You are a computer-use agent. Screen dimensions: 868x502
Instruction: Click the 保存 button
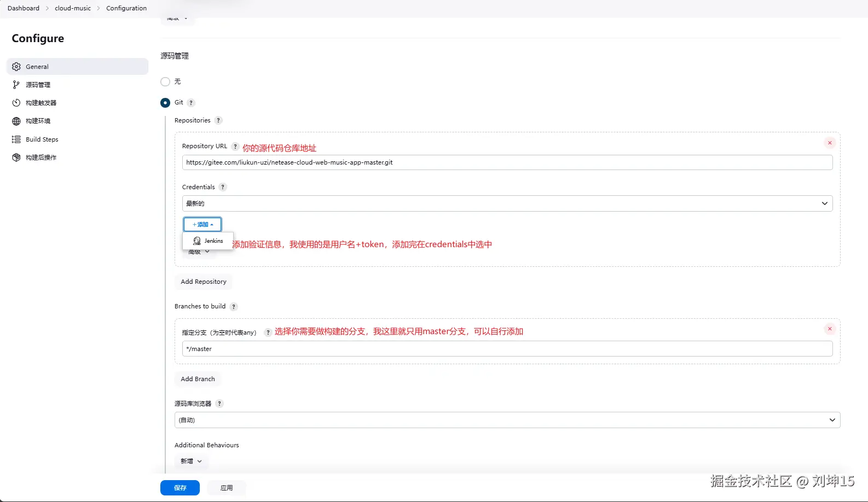[180, 488]
